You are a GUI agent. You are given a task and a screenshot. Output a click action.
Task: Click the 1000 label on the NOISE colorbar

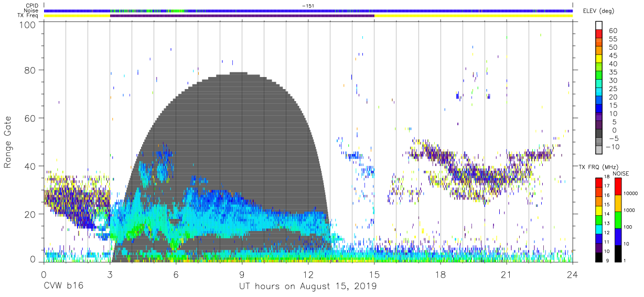coord(630,210)
